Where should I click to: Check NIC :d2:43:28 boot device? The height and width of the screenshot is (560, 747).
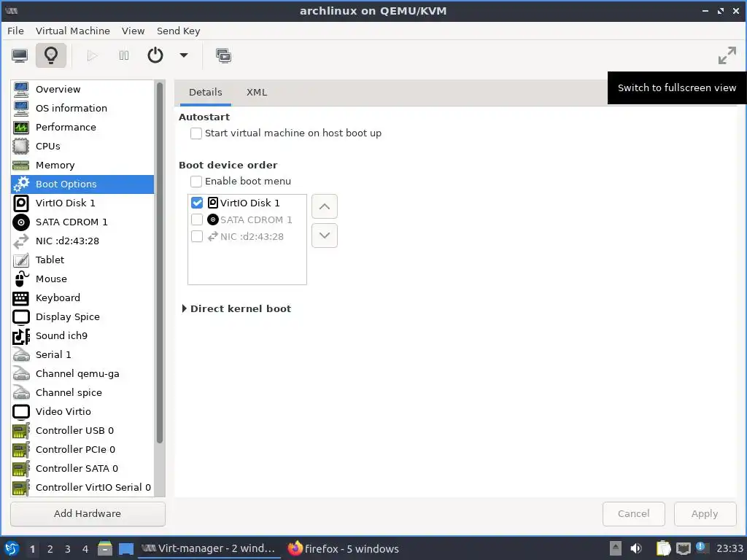[197, 236]
